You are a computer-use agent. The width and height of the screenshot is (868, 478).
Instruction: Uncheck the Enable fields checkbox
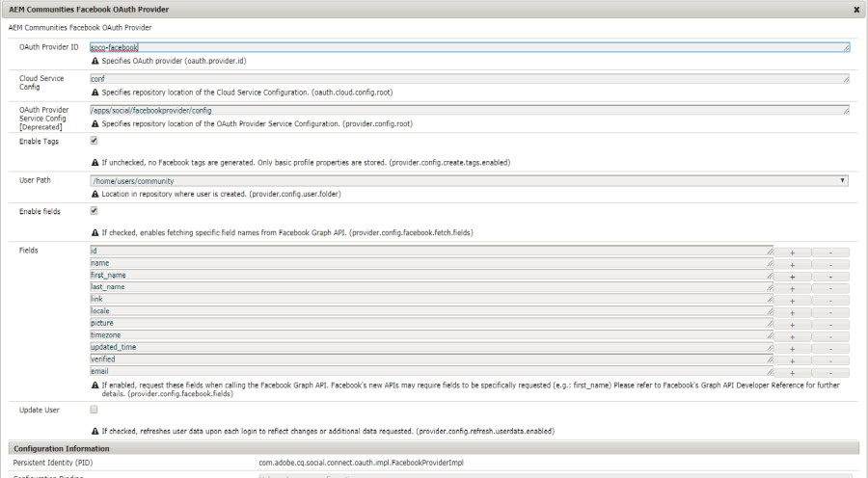(95, 211)
